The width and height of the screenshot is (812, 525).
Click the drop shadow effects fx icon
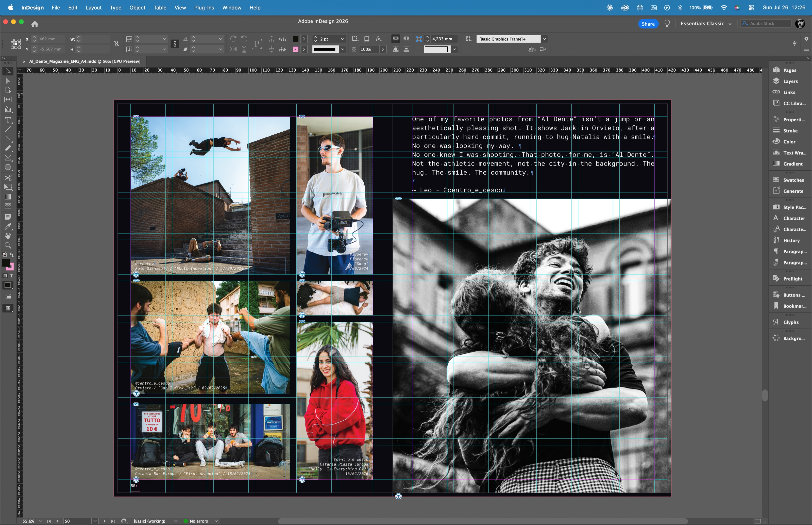(378, 39)
